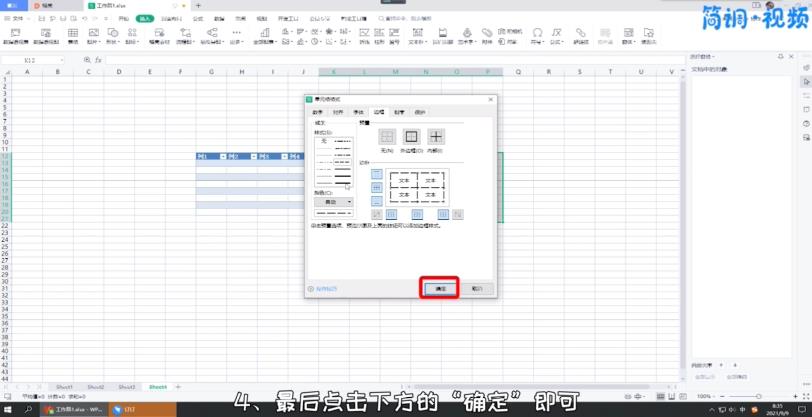The height and width of the screenshot is (417, 812).
Task: Click the Table icon in ribbon
Action: point(73,34)
